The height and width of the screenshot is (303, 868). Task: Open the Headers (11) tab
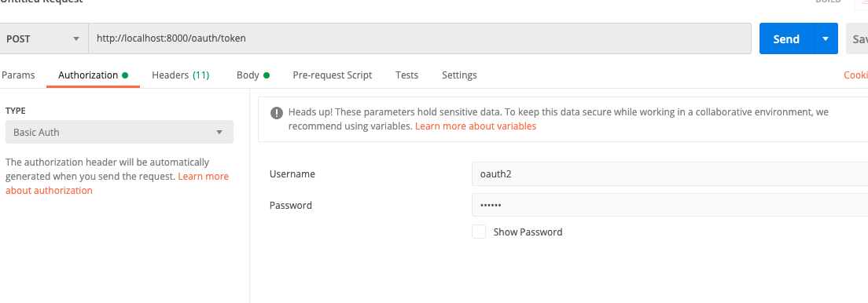tap(181, 75)
